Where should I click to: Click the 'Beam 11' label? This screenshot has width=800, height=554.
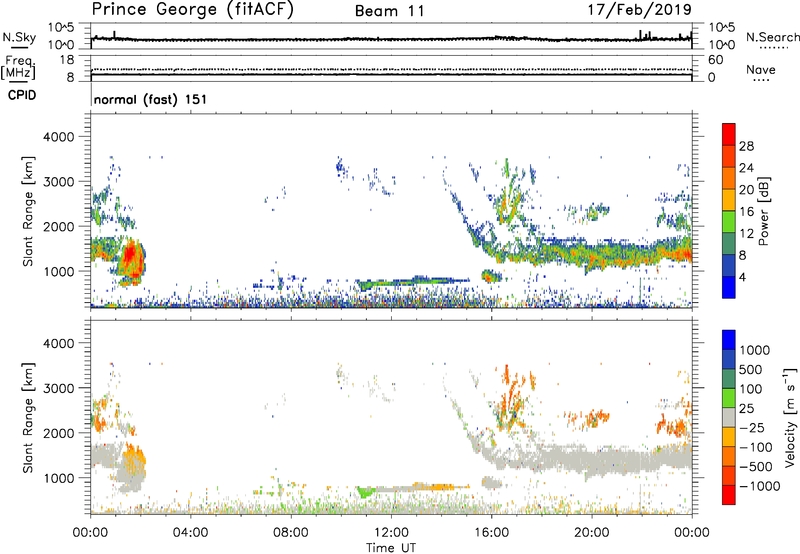(390, 11)
